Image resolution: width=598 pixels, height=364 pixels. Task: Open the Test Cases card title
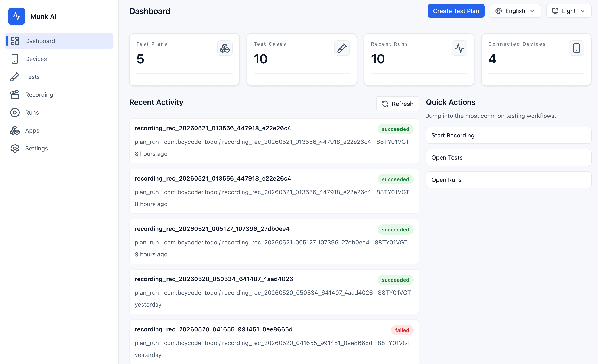tap(270, 44)
